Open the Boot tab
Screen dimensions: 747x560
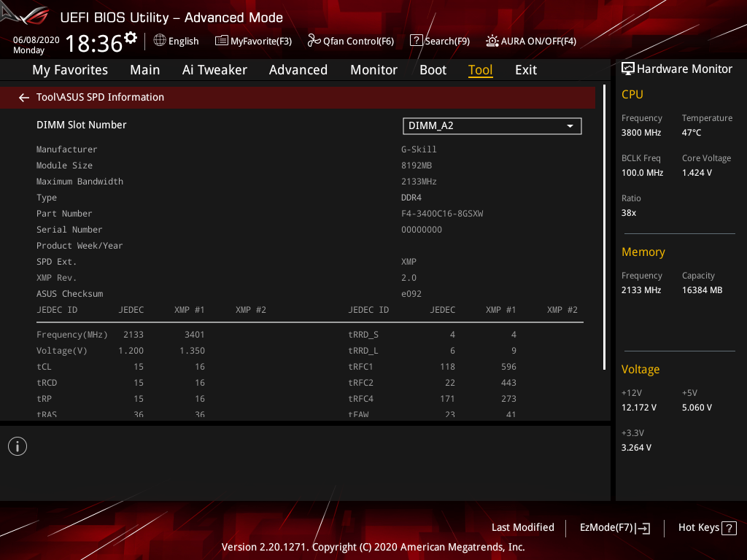433,70
